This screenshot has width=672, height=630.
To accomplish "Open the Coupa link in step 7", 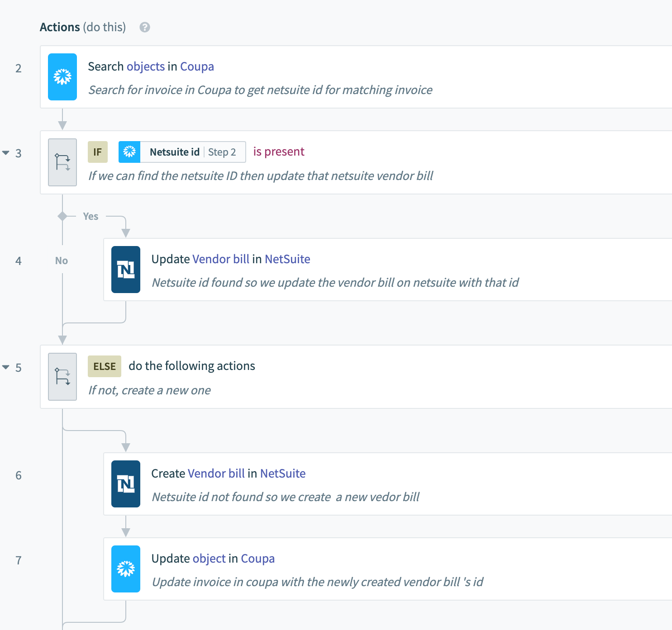I will pos(258,559).
